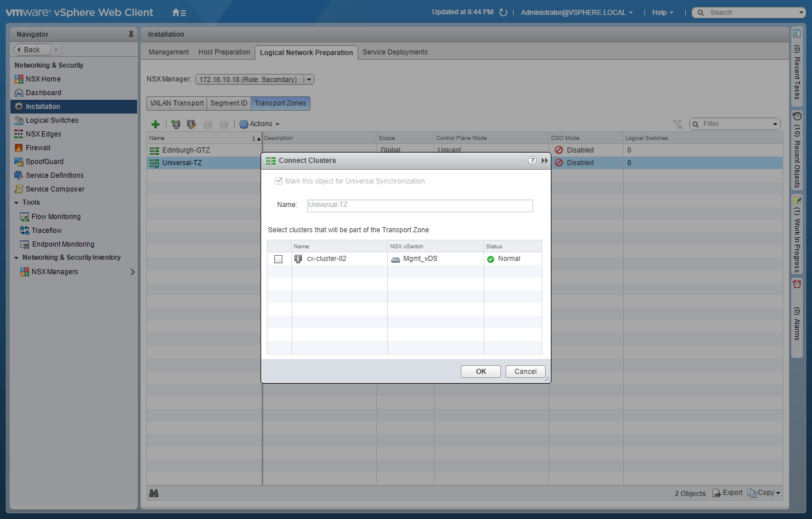
Task: Click OK in Connect Clusters dialog
Action: coord(480,372)
